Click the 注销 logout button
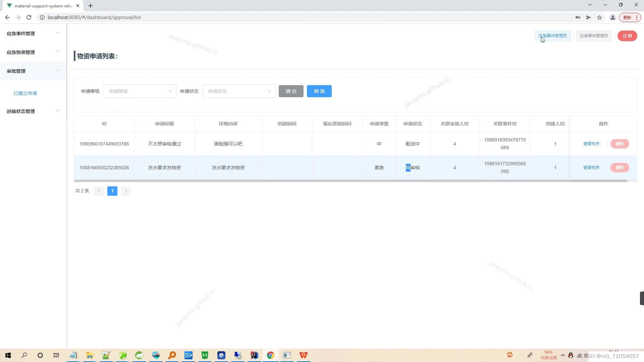 [x=627, y=36]
